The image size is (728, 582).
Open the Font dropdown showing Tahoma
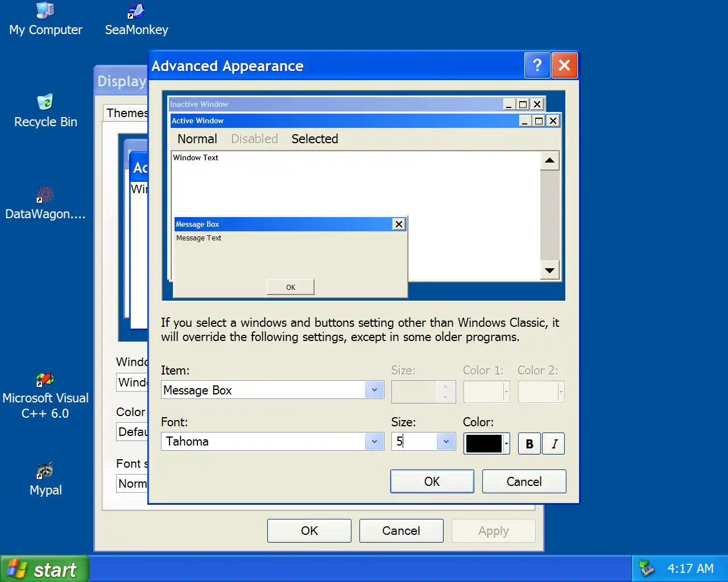(272, 442)
